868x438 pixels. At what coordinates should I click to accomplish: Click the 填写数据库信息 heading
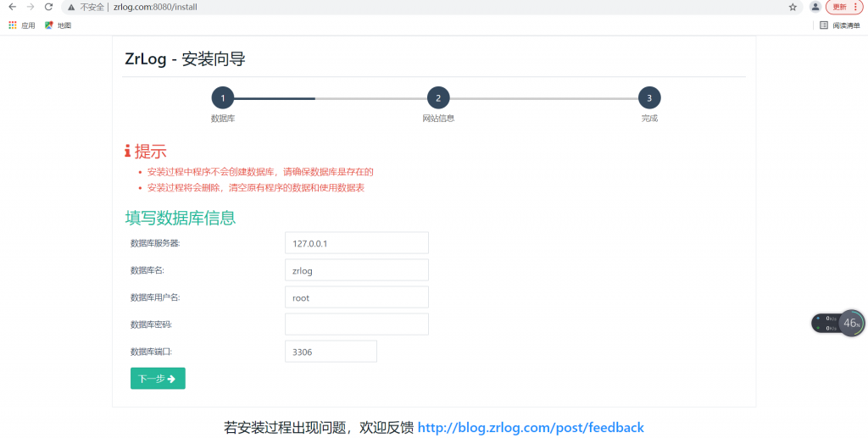pyautogui.click(x=181, y=218)
